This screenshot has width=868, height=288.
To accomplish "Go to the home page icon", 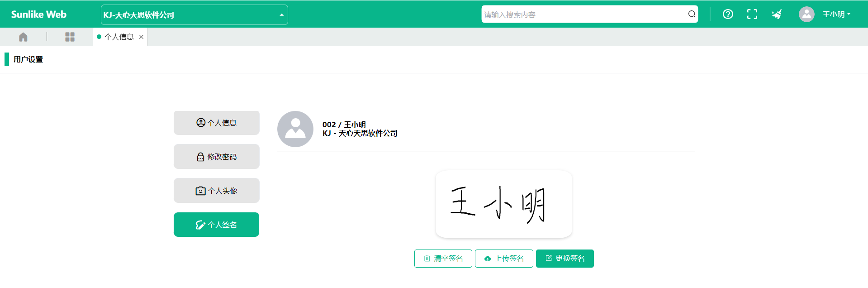I will (x=23, y=37).
